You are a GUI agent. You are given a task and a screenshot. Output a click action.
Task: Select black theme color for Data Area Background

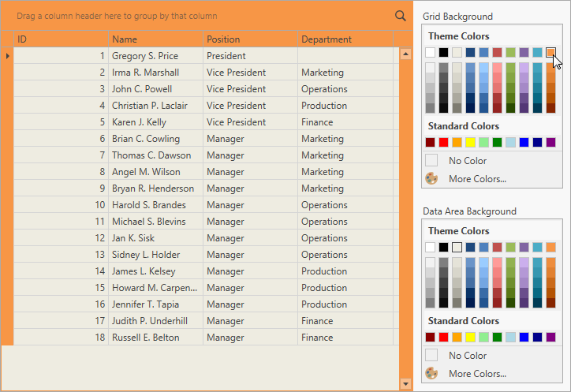tap(444, 248)
